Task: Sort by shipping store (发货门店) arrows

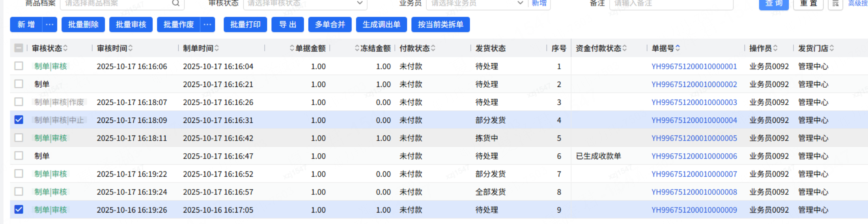Action: tap(832, 48)
